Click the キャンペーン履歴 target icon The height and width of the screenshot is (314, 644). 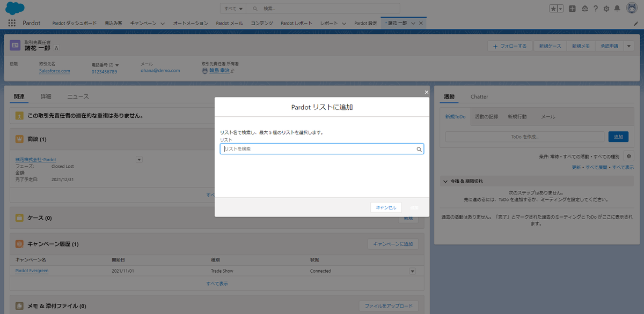tap(19, 244)
